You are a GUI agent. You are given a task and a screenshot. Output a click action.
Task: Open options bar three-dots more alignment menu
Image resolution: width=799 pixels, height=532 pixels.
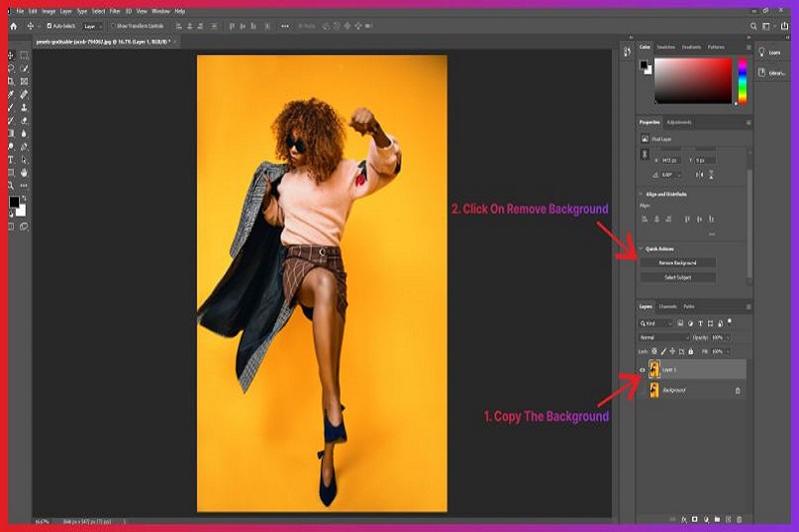point(285,26)
